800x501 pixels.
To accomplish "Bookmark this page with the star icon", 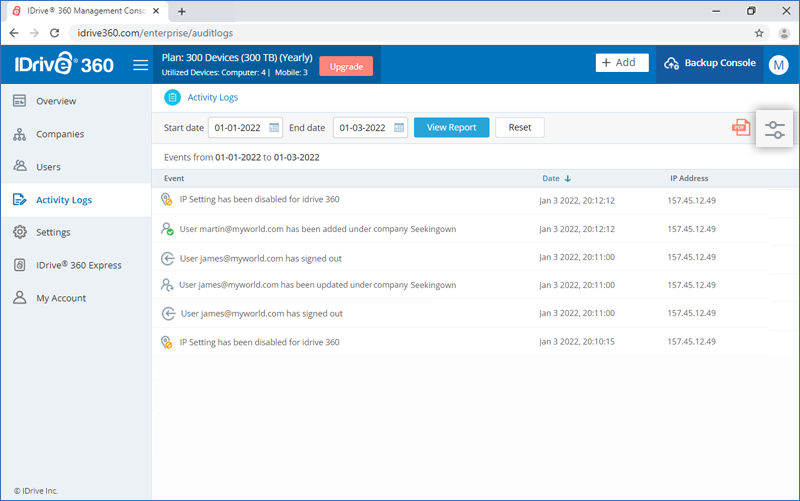I will (x=759, y=33).
